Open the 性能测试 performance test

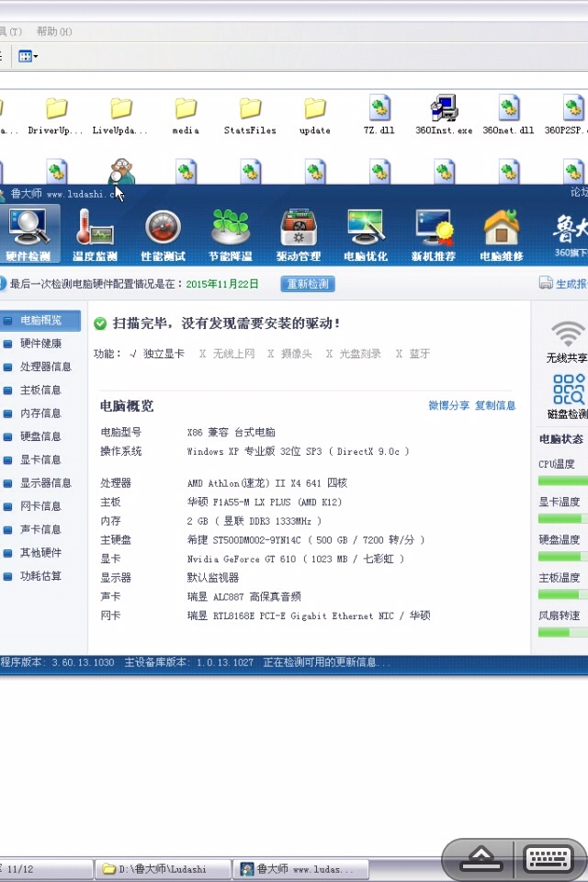tap(164, 235)
